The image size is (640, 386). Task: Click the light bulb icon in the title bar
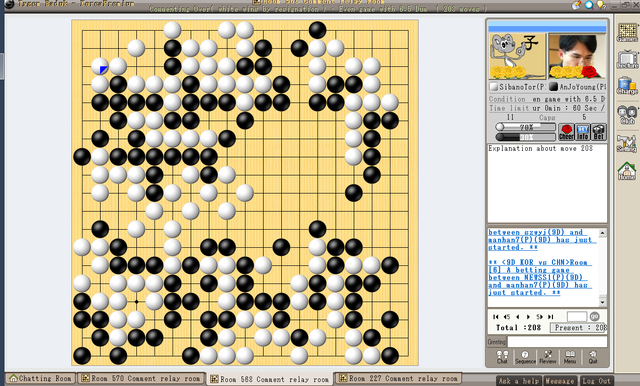pos(600,5)
